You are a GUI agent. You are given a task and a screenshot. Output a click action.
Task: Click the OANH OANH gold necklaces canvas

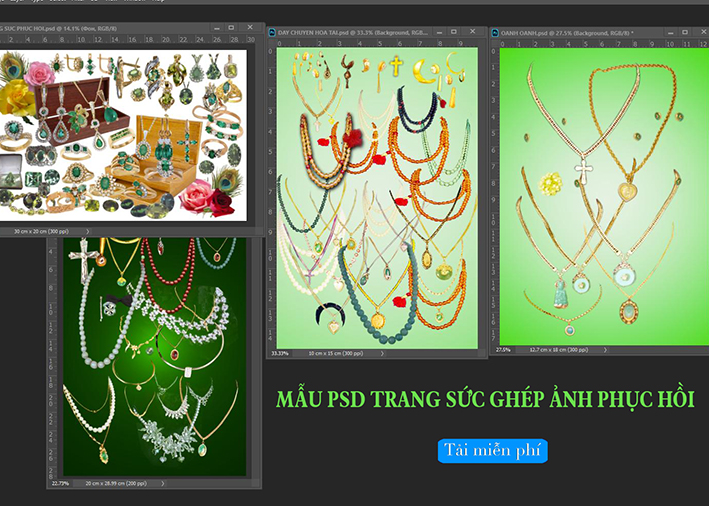click(604, 196)
